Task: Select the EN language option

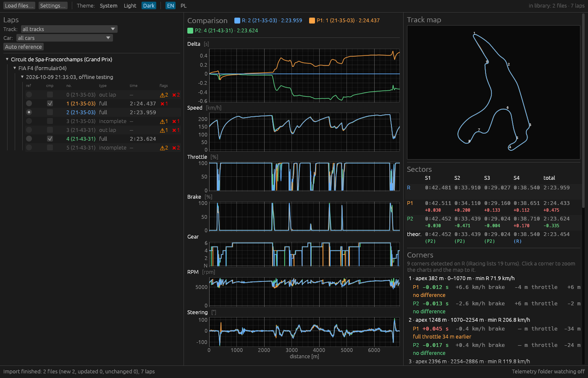Action: (x=170, y=5)
